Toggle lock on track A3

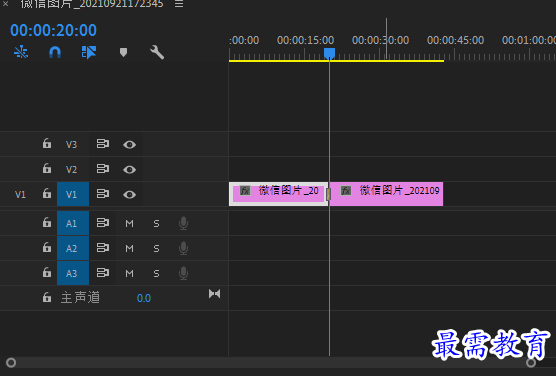click(x=47, y=273)
